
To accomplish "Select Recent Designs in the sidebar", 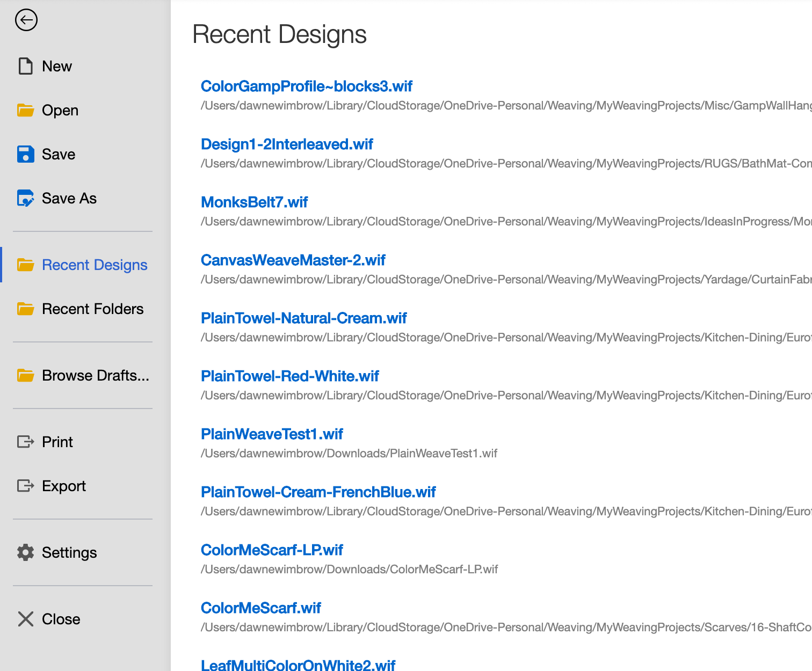I will [95, 265].
